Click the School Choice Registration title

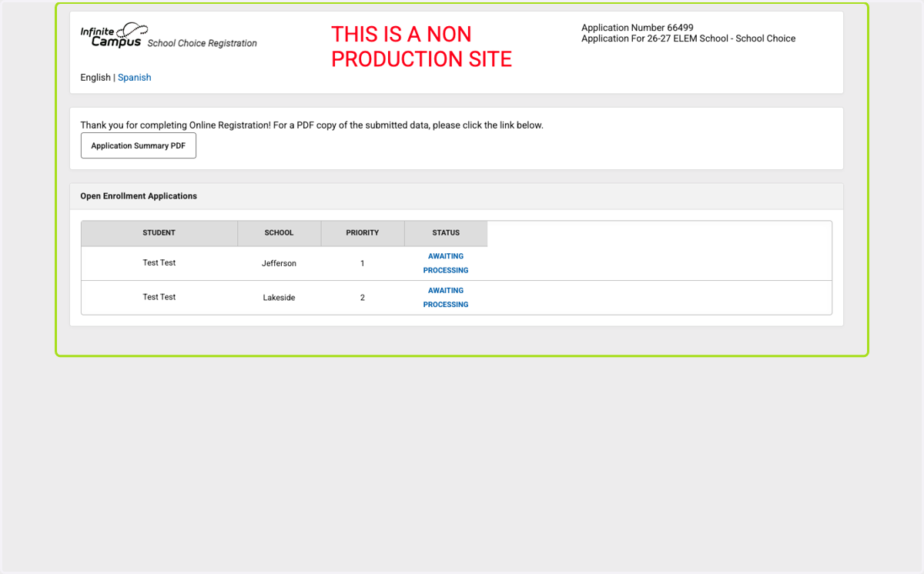(x=203, y=44)
